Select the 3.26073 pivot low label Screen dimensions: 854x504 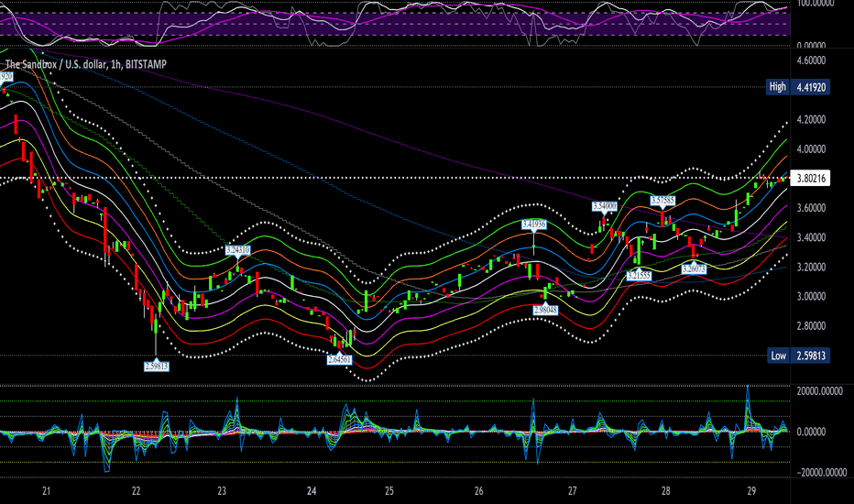pyautogui.click(x=694, y=268)
